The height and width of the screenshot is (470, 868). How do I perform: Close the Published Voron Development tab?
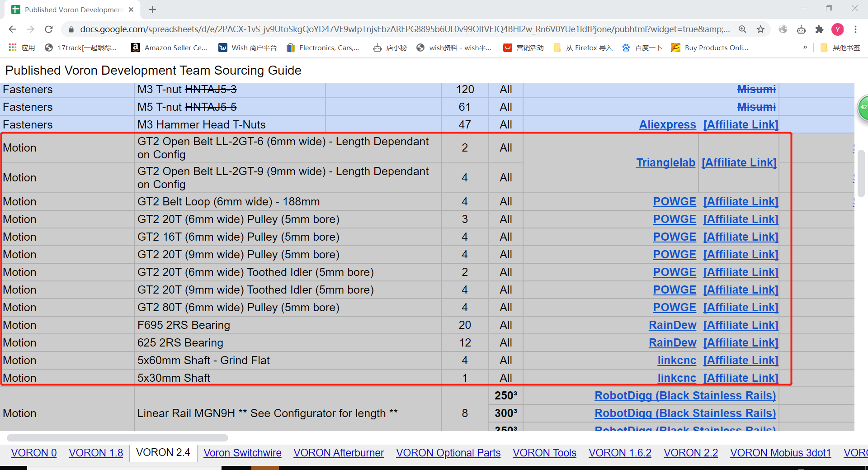click(x=131, y=9)
